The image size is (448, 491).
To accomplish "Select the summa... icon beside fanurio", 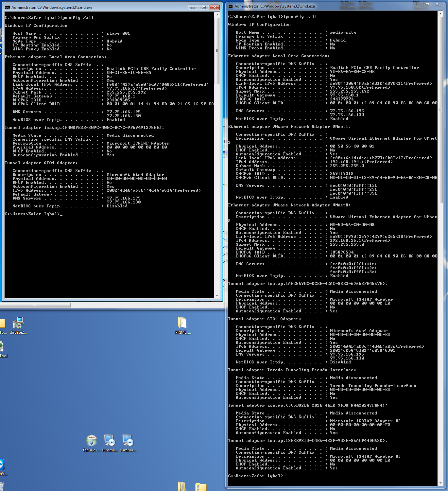I will click(x=110, y=441).
